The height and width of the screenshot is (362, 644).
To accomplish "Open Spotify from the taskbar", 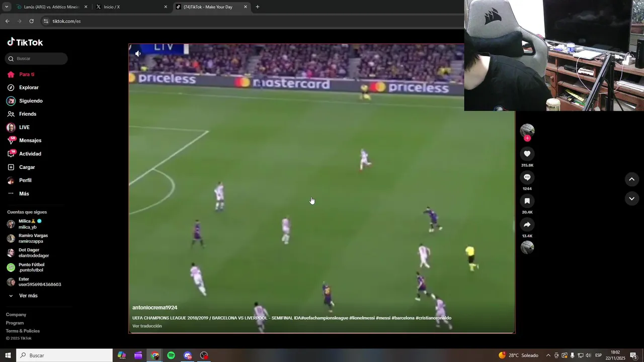I will (171, 355).
